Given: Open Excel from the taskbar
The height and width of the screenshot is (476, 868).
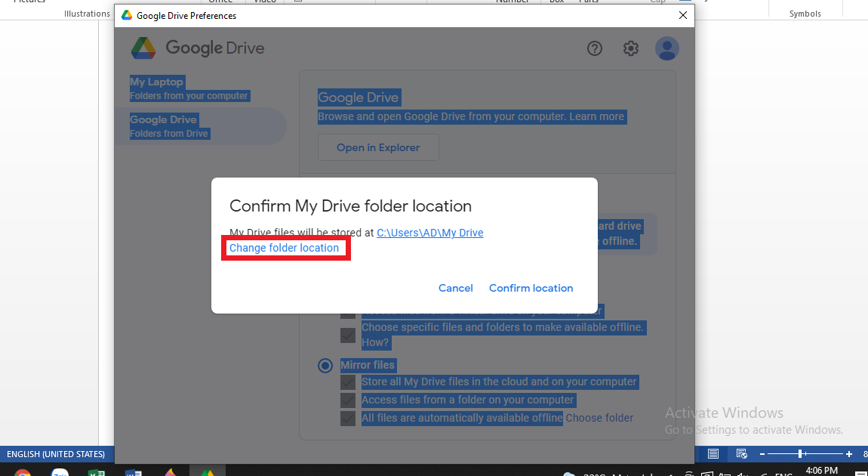Looking at the screenshot, I should tap(97, 472).
